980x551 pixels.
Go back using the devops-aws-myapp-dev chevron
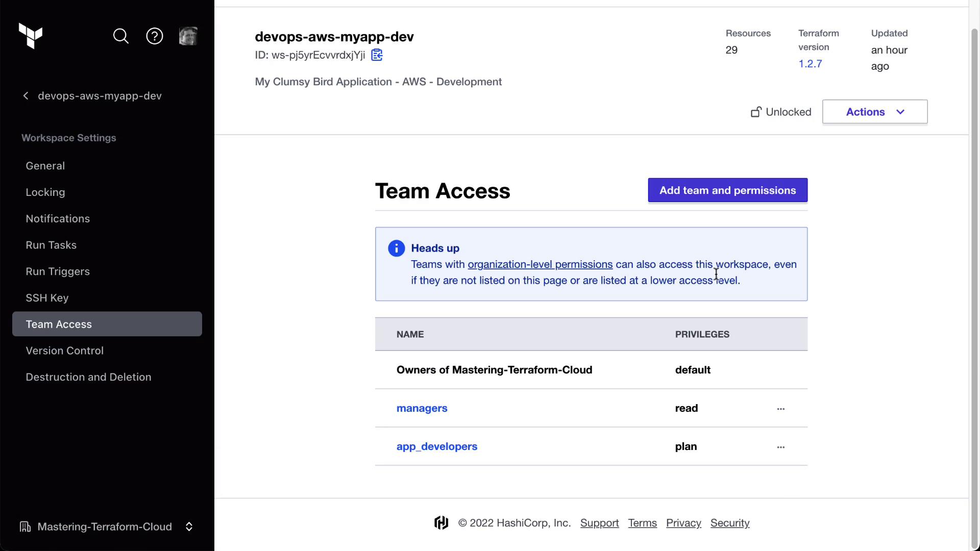[26, 96]
